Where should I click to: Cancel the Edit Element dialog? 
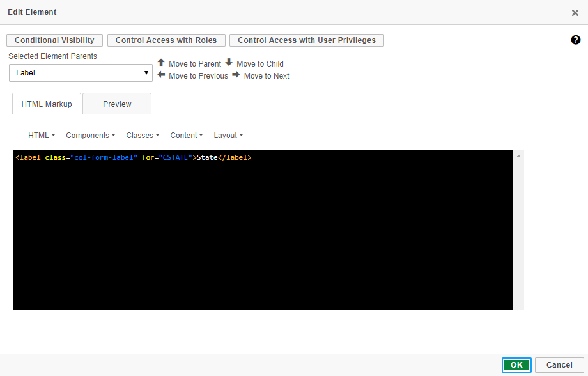tap(559, 364)
